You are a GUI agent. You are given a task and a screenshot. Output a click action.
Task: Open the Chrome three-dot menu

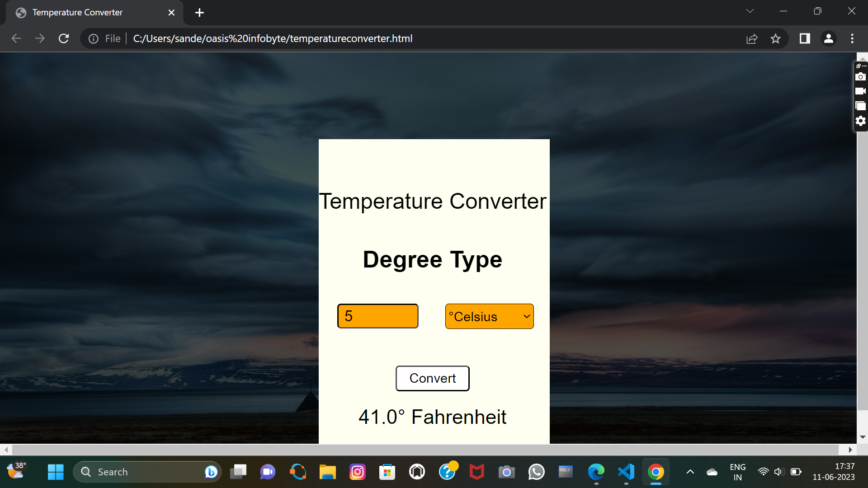[852, 38]
